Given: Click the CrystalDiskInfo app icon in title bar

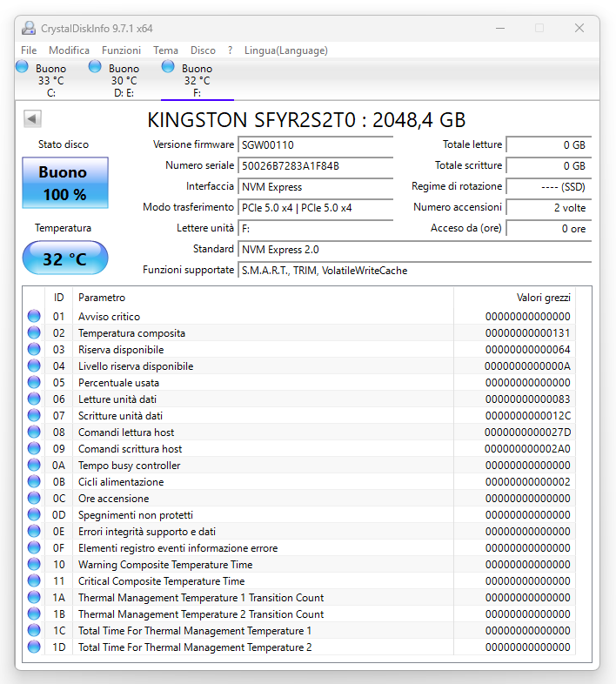Looking at the screenshot, I should pos(29,28).
